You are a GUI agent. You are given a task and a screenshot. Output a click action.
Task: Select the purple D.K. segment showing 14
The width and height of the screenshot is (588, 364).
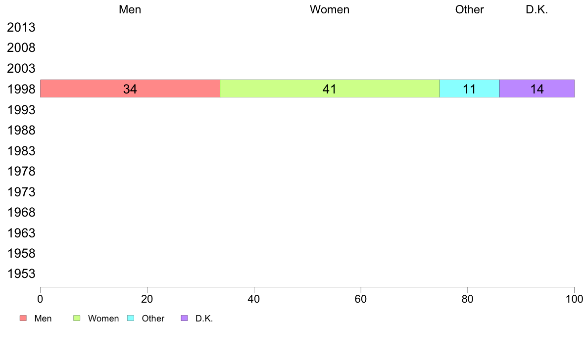(x=537, y=89)
